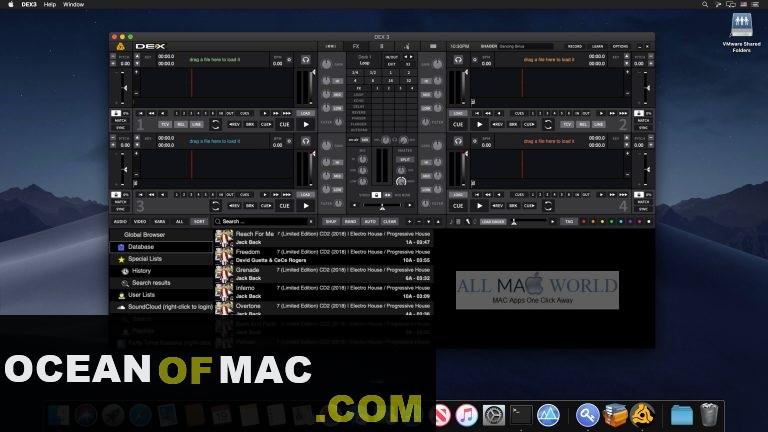This screenshot has height=432, width=768.
Task: Open CUES list on deck 1
Action: (245, 114)
